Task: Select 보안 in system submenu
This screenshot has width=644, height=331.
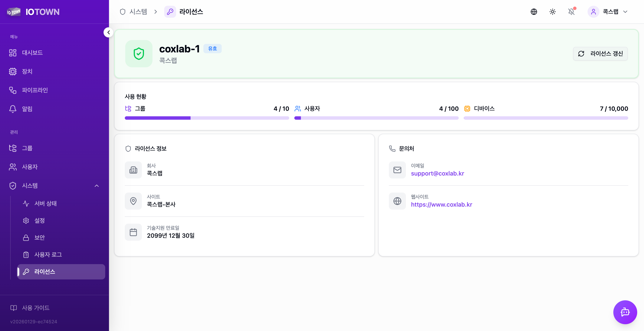Action: 61,237
